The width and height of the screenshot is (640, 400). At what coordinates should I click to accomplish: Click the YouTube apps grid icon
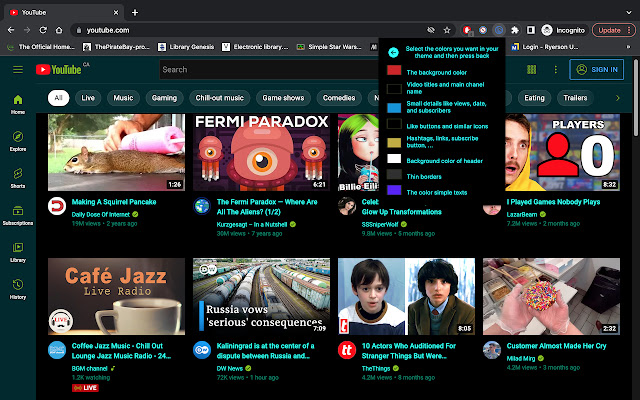[531, 69]
